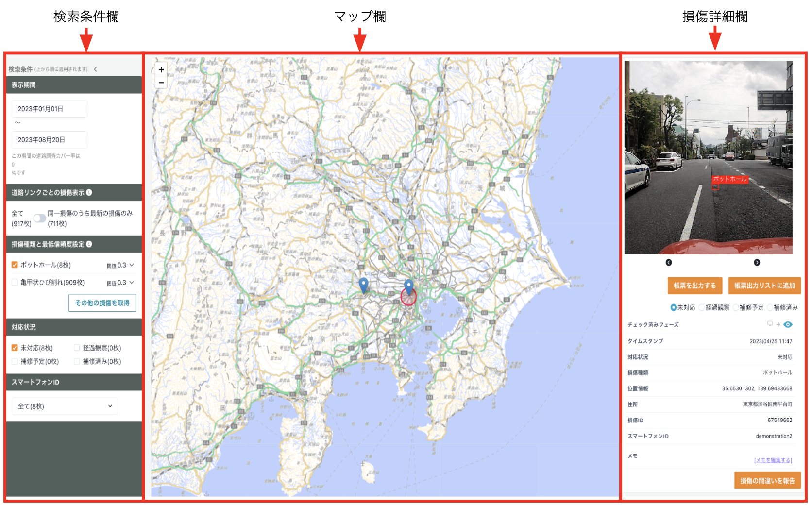Click the その他の損傷を取得 button
Screen dimensions: 812x505
pyautogui.click(x=102, y=303)
